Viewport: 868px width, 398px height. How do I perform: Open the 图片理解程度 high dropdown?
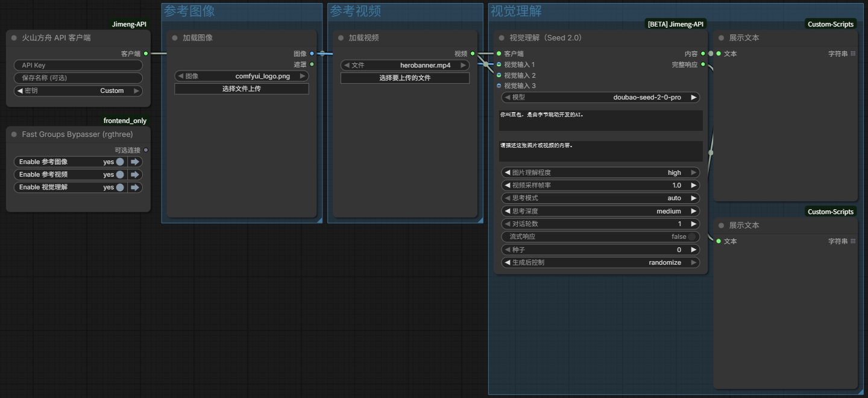601,172
